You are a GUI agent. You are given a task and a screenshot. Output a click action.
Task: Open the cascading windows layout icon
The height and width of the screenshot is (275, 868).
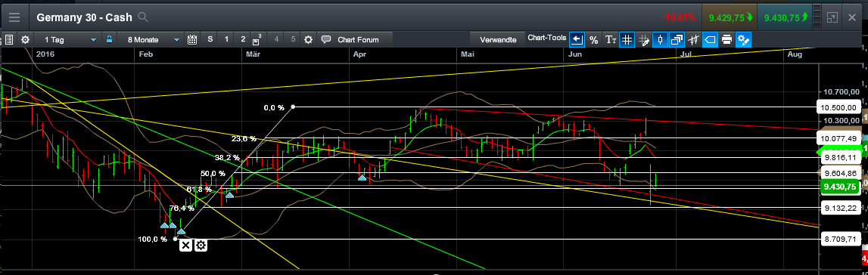(677, 40)
